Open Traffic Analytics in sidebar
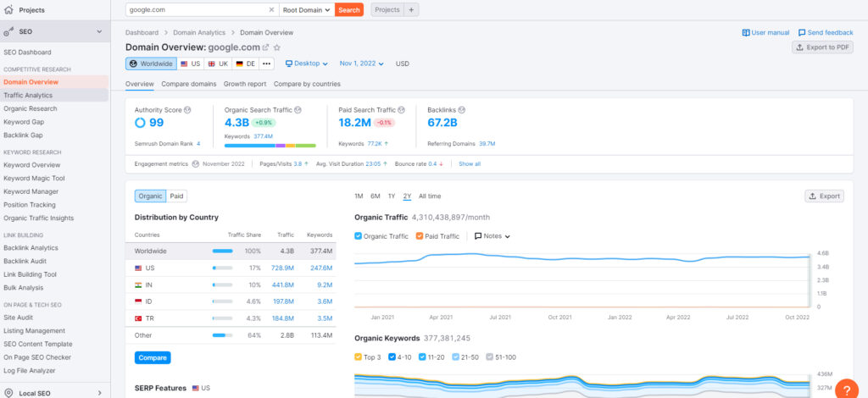 pos(28,96)
